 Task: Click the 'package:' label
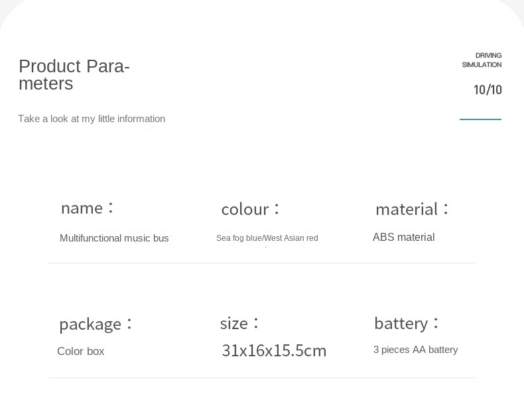click(x=96, y=324)
